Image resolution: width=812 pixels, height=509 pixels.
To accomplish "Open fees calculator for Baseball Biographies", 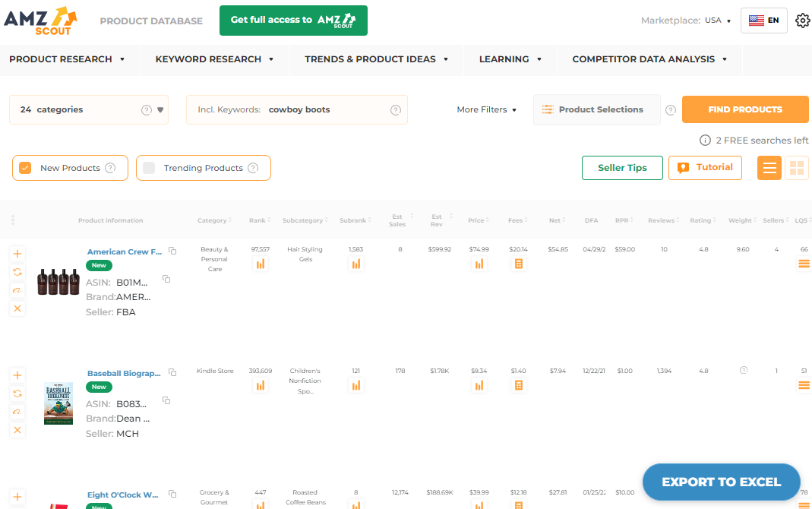I will pyautogui.click(x=518, y=385).
